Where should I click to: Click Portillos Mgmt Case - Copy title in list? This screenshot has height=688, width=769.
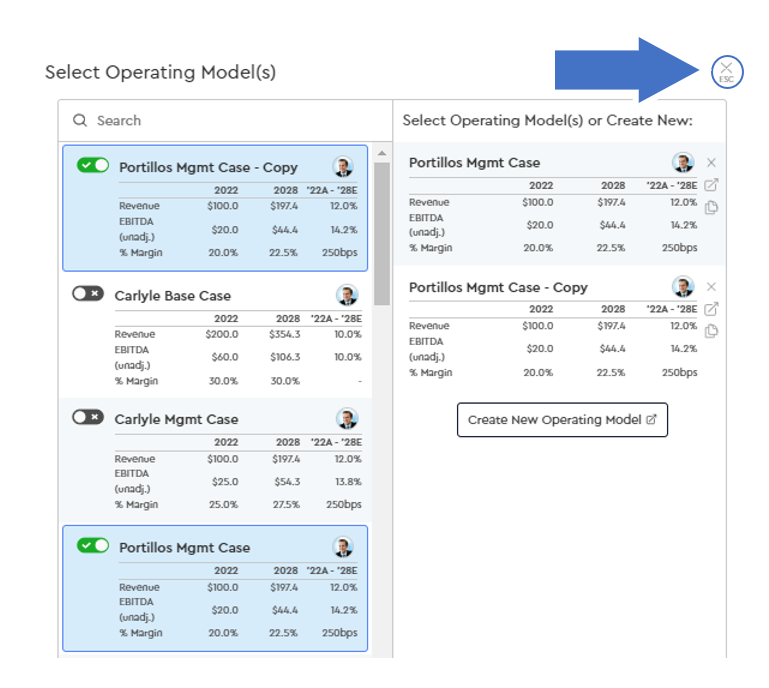click(x=208, y=167)
